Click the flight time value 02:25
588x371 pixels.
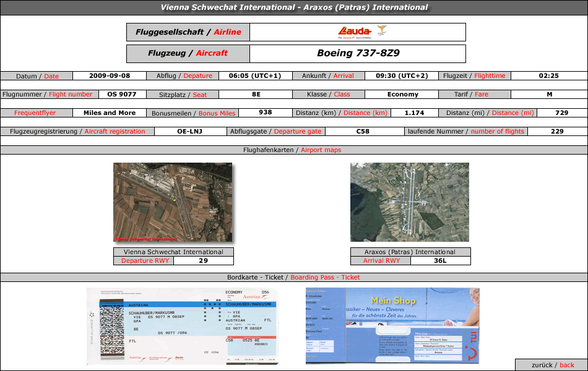coord(548,75)
